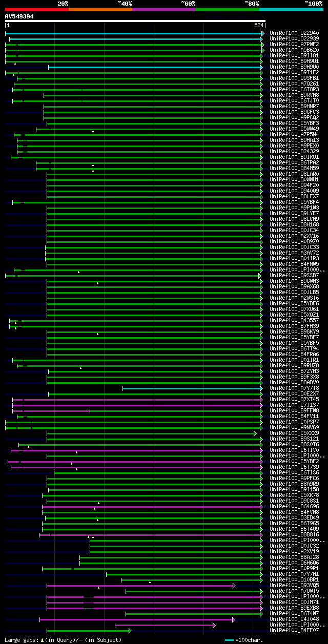
Task: Click the AV549394 query title
Action: point(19,16)
